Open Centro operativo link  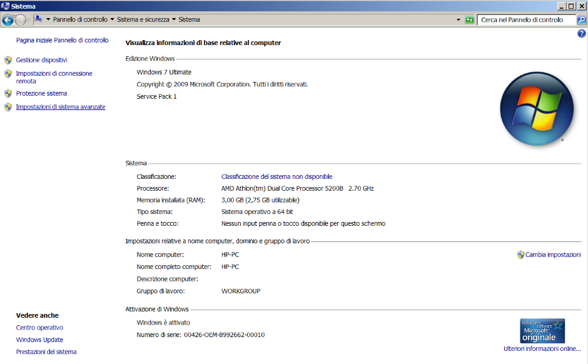coord(39,328)
